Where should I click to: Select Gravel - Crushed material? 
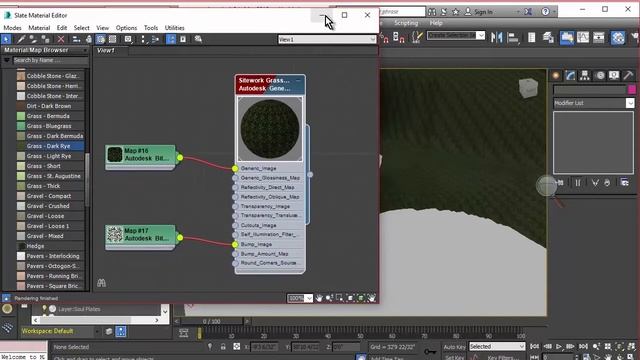[48, 206]
